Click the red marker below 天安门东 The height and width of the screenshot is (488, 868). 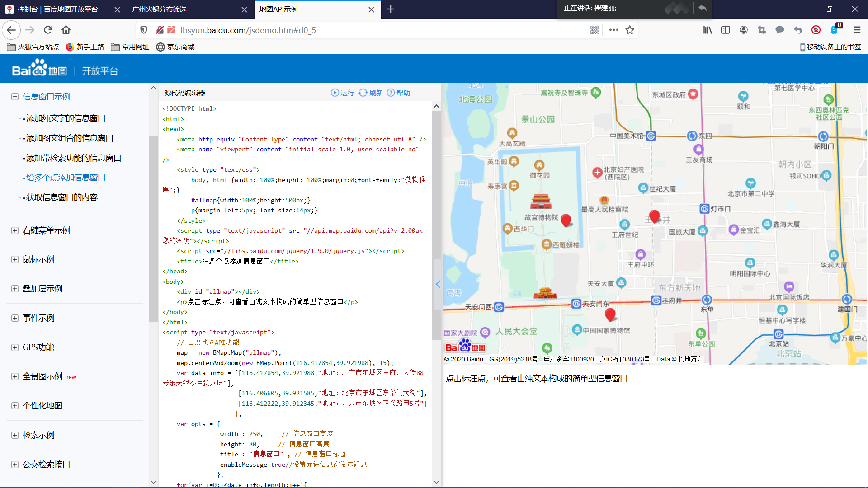pos(610,314)
